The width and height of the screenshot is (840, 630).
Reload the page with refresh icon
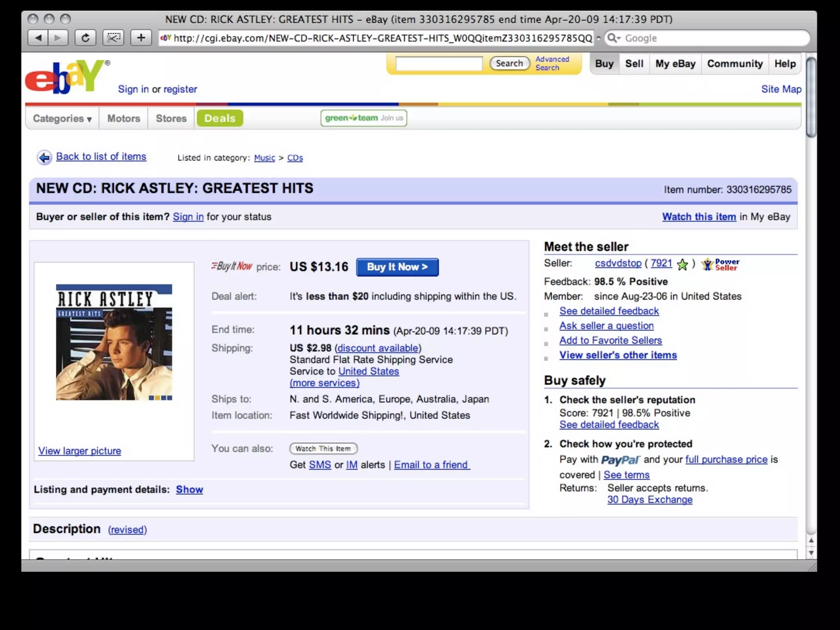[85, 38]
